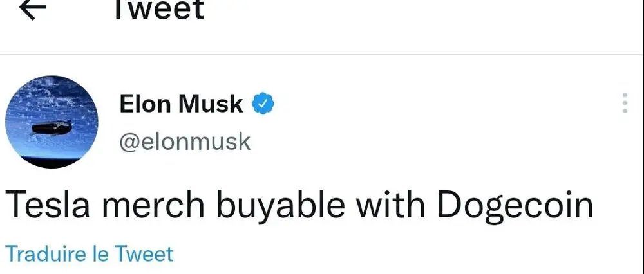Open the three-dot more options menu
This screenshot has width=644, height=274.
625,103
